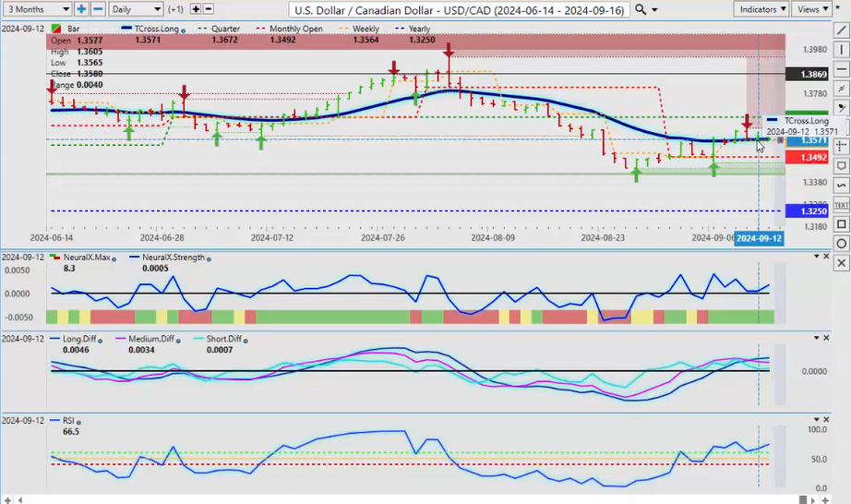Viewport: 851px width, 504px height.
Task: Expand the Indicators dropdown menu
Action: (761, 9)
